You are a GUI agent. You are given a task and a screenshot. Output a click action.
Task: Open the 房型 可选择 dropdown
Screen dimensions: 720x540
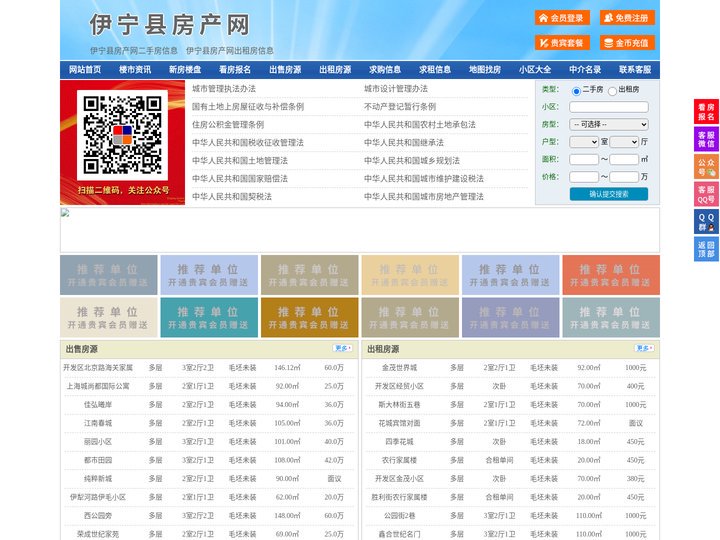pos(609,124)
